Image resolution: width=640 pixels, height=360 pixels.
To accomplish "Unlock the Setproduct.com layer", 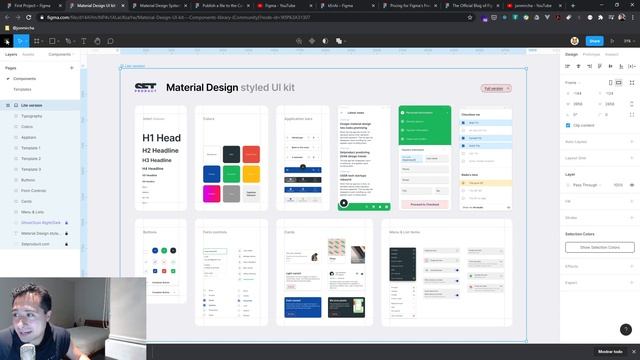I will 67,244.
